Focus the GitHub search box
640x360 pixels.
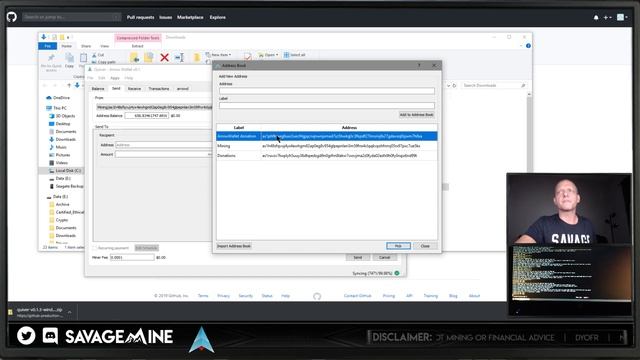pyautogui.click(x=71, y=17)
